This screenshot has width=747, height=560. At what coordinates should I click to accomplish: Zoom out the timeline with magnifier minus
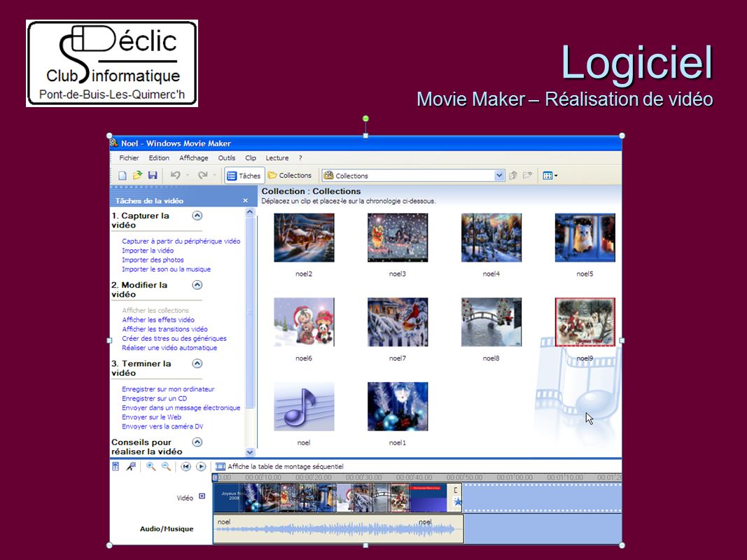click(166, 467)
